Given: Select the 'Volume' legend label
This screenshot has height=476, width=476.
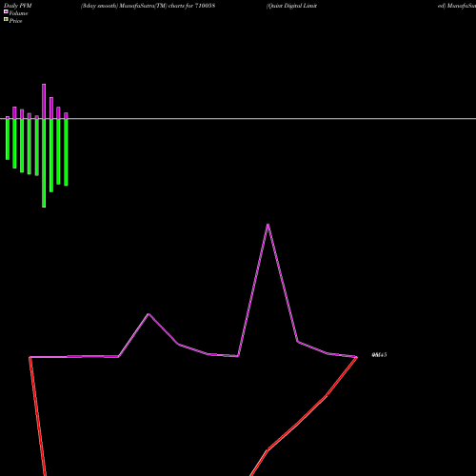Looking at the screenshot, I should tap(18, 13).
